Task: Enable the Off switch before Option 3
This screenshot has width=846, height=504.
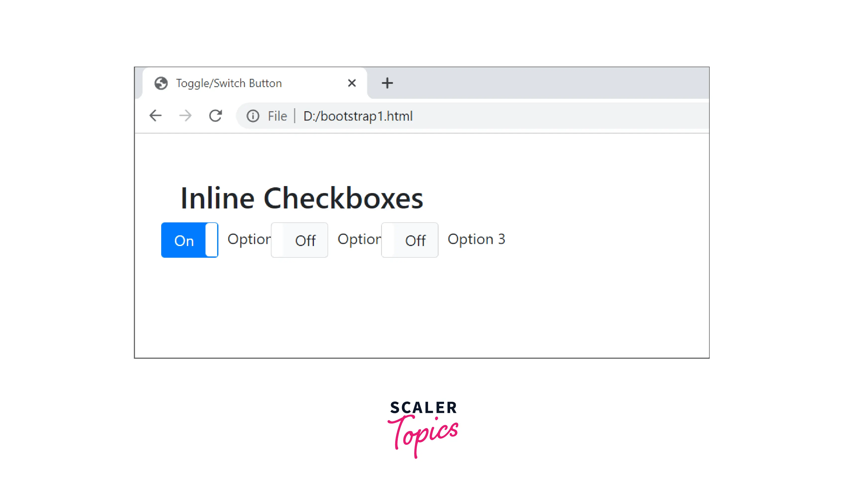Action: coord(410,240)
